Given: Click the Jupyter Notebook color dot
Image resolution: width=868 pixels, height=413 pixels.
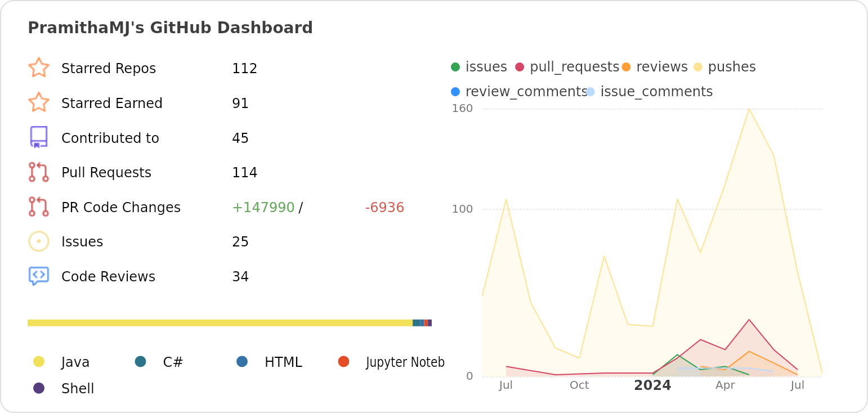Looking at the screenshot, I should coord(344,361).
